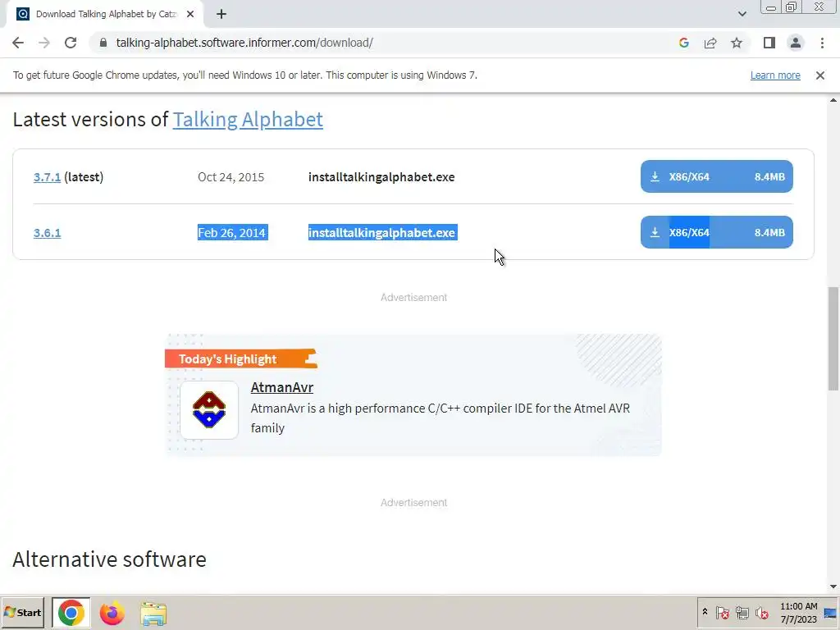Open a new browser tab

coord(221,14)
